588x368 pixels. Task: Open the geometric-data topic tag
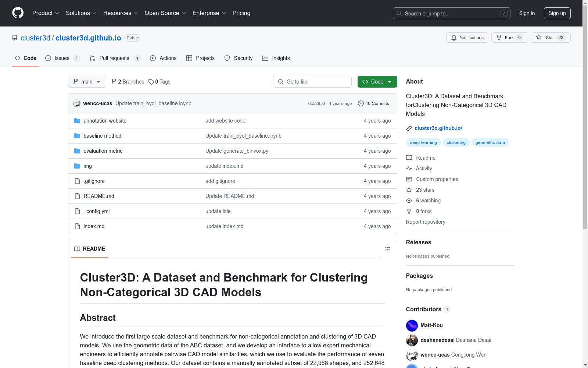[x=490, y=142]
